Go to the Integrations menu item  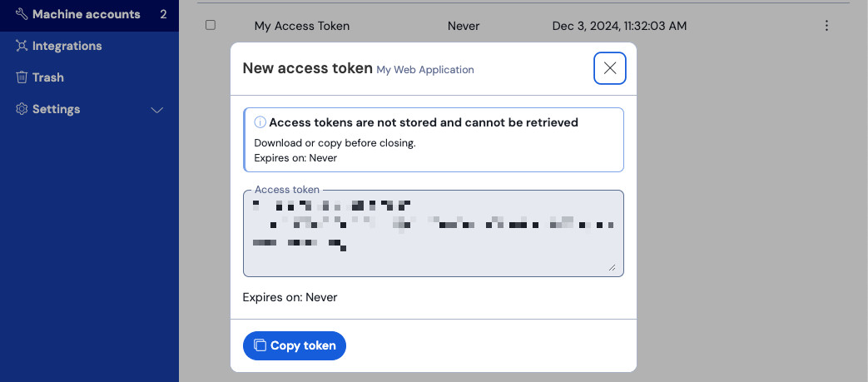coord(67,46)
